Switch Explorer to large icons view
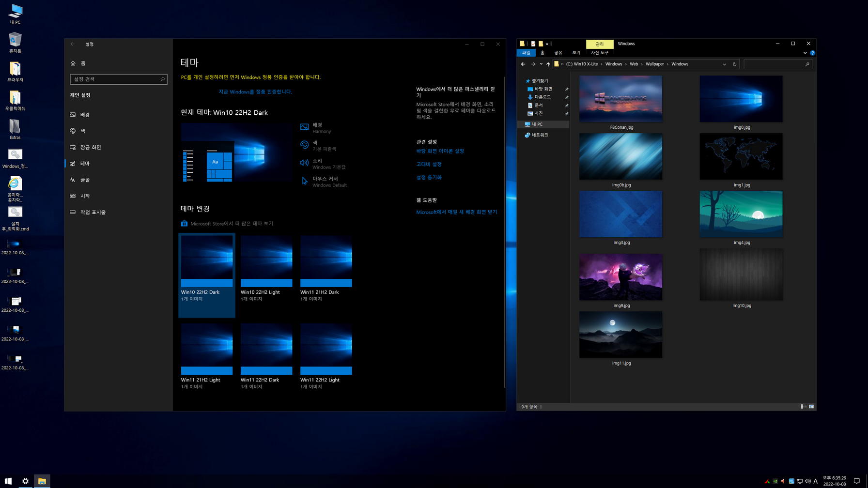 (x=811, y=407)
